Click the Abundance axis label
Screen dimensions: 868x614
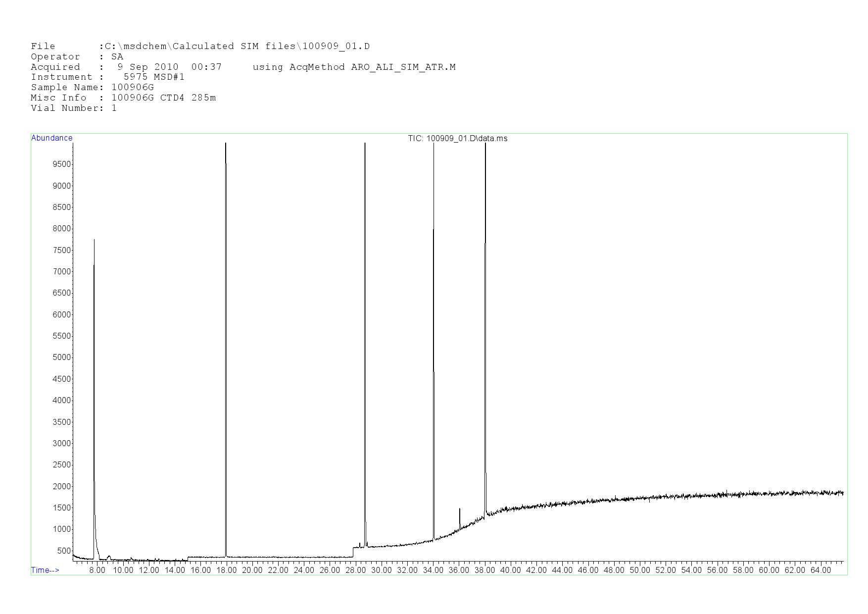coord(51,138)
